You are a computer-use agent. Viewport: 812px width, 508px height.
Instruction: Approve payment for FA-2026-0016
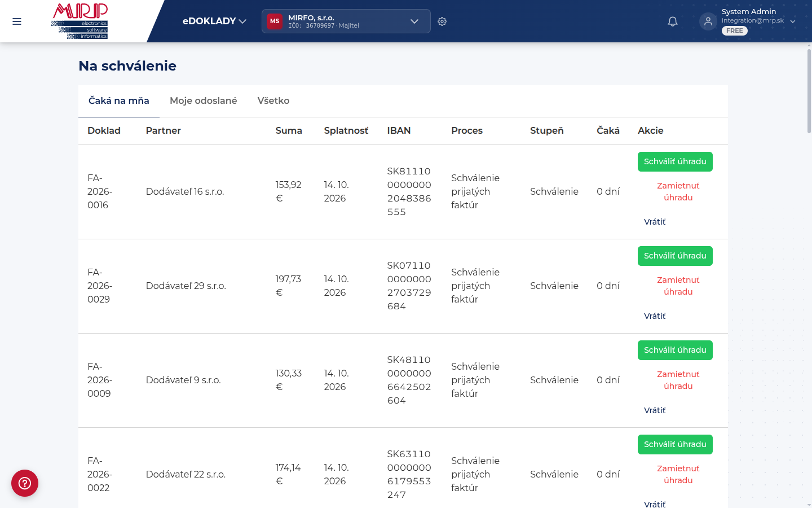[675, 161]
